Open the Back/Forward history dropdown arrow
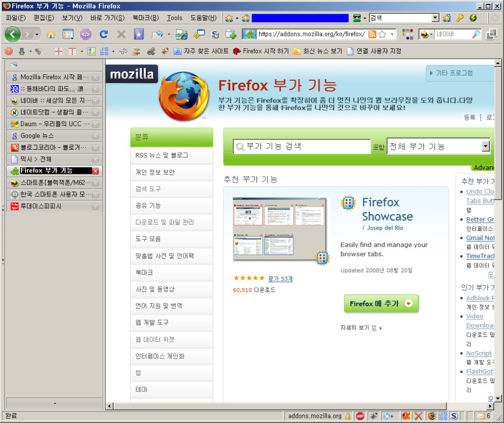Image resolution: width=504 pixels, height=423 pixels. 37,34
